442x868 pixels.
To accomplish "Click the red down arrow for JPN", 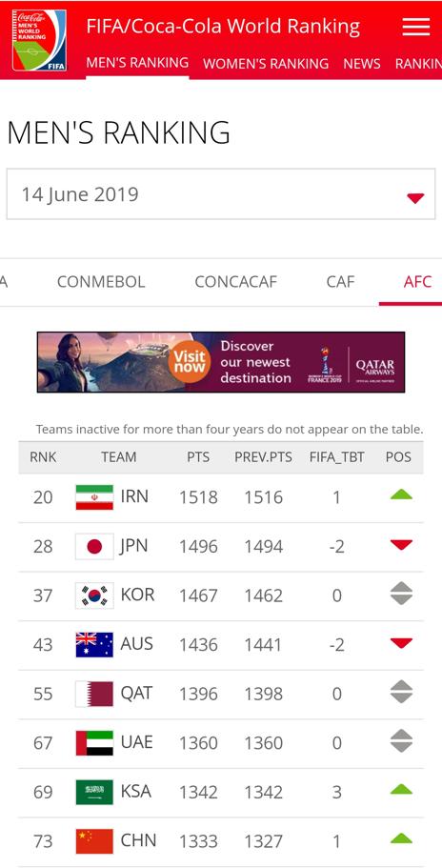I will point(401,545).
